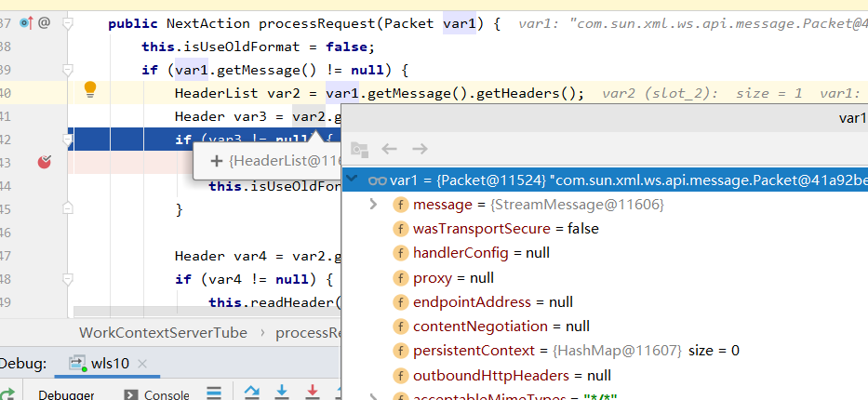Click the Step Over debugger icon
The height and width of the screenshot is (400, 868).
pyautogui.click(x=251, y=393)
